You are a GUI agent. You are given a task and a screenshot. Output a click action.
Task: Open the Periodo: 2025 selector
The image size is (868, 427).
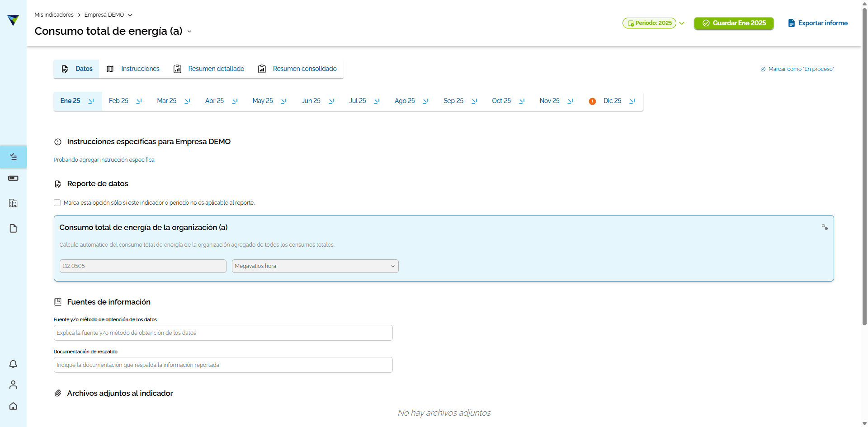tap(649, 23)
